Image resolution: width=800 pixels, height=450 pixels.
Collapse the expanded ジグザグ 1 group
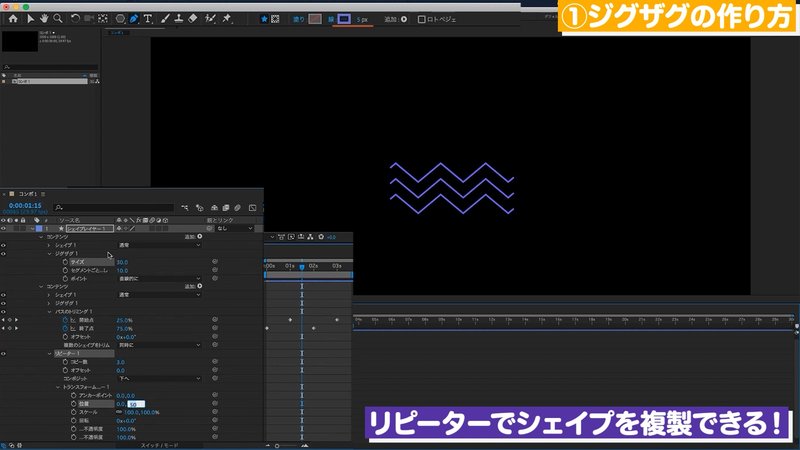tap(49, 254)
